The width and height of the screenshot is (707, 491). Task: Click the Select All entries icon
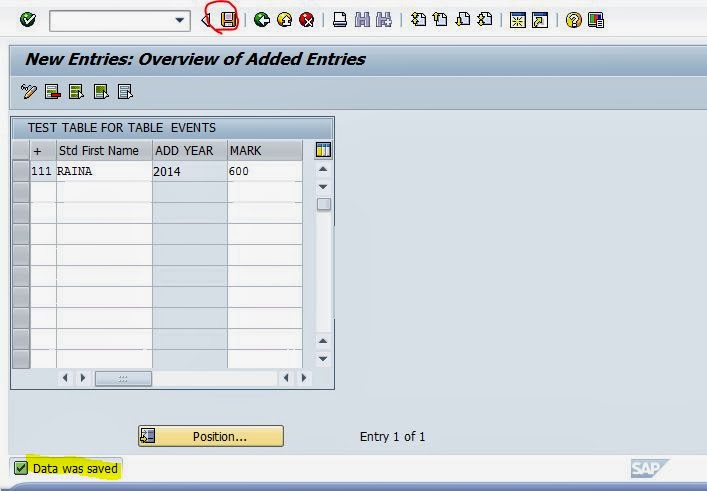[x=76, y=92]
